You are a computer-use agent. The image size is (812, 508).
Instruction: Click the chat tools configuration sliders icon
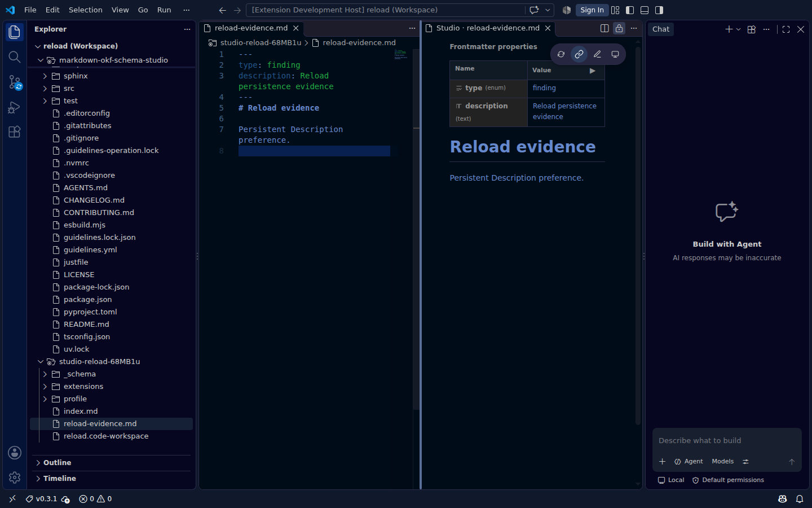coord(745,462)
